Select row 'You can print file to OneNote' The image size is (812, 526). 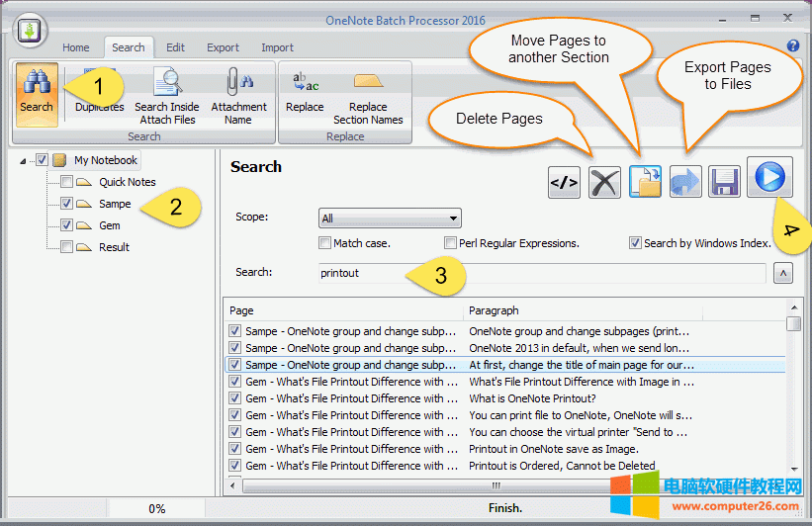coord(505,415)
